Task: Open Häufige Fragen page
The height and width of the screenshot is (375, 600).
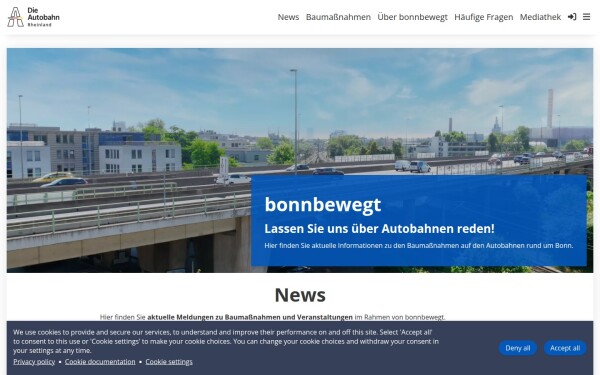Action: pyautogui.click(x=484, y=17)
